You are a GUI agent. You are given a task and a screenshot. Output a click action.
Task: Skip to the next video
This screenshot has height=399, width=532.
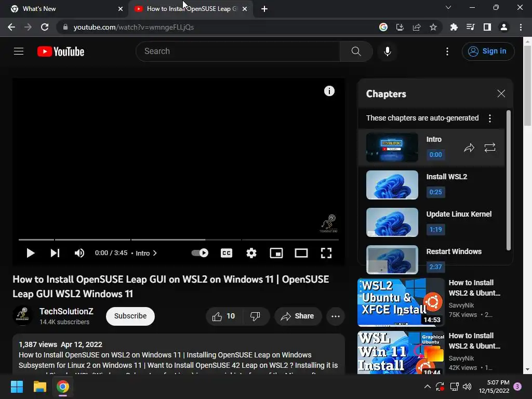click(55, 253)
